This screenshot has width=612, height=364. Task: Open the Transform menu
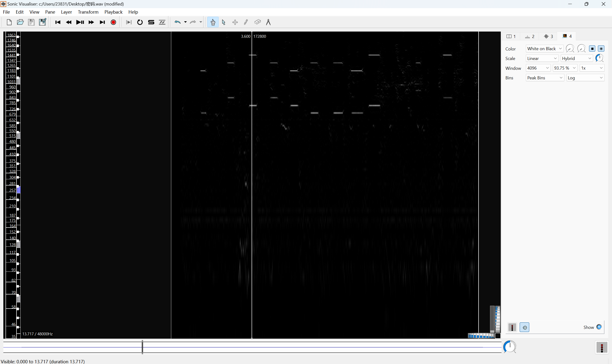[x=88, y=12]
